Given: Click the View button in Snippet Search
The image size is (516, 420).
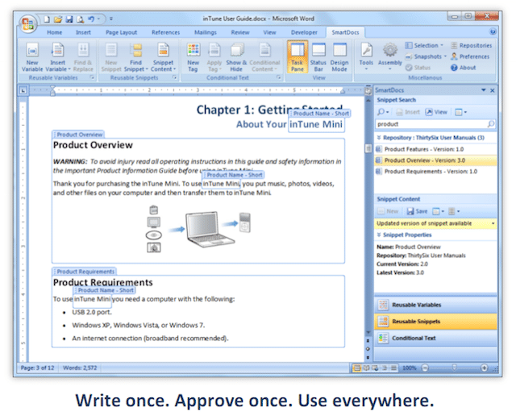Looking at the screenshot, I should (x=436, y=112).
